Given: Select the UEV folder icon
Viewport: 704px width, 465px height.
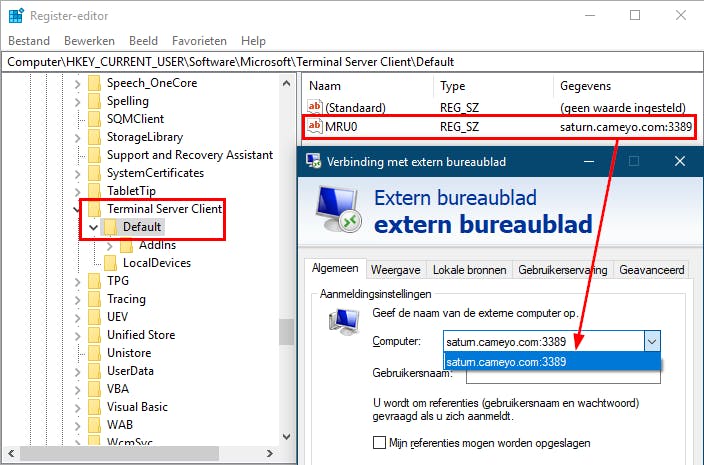Looking at the screenshot, I should pyautogui.click(x=94, y=317).
